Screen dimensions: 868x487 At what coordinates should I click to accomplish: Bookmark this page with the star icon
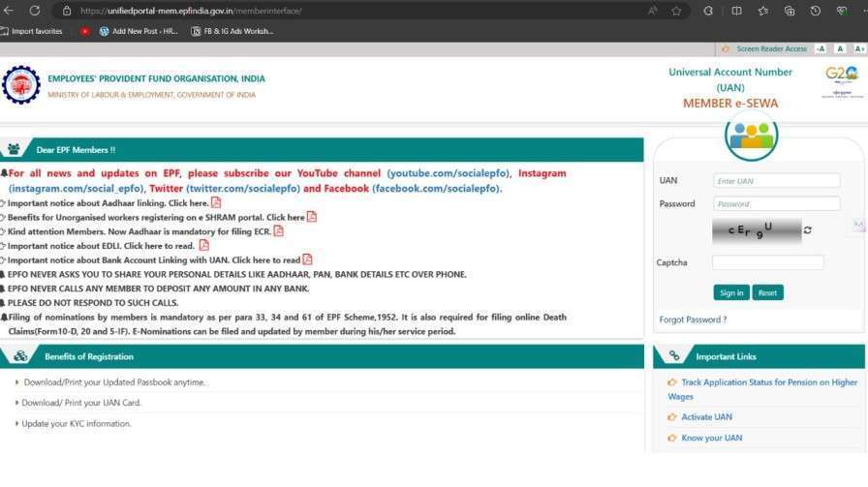(676, 11)
